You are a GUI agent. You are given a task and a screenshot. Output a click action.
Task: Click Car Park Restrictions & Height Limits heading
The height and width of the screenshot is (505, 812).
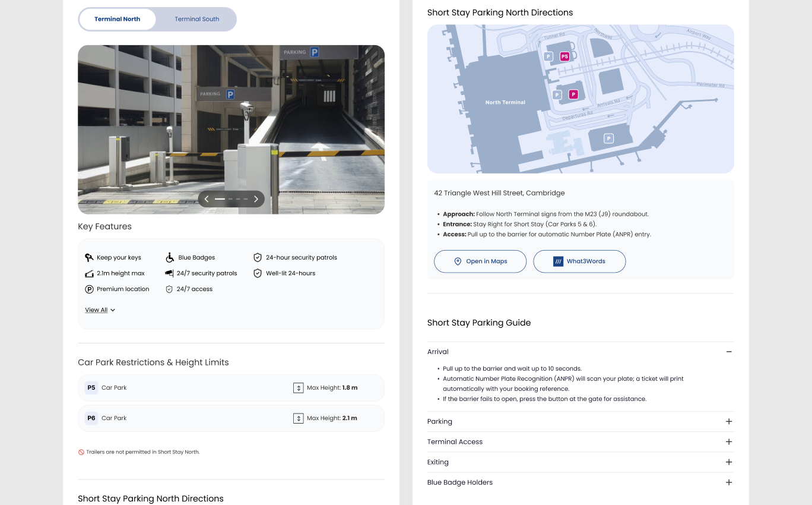point(153,362)
